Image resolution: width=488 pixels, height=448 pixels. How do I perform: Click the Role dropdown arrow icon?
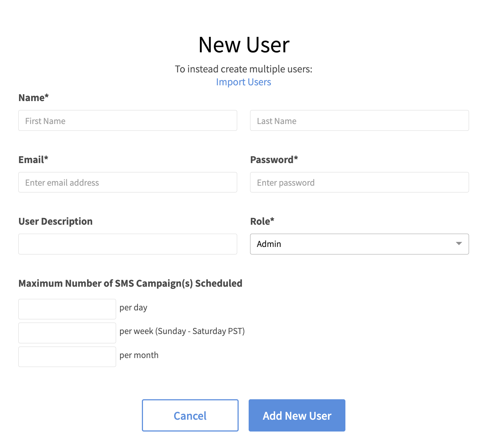coord(459,244)
